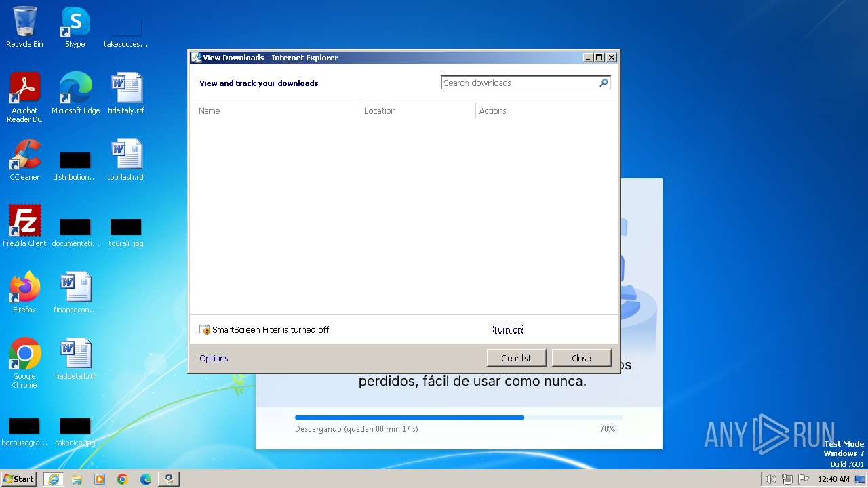
Task: Click the Clear list button
Action: [516, 358]
